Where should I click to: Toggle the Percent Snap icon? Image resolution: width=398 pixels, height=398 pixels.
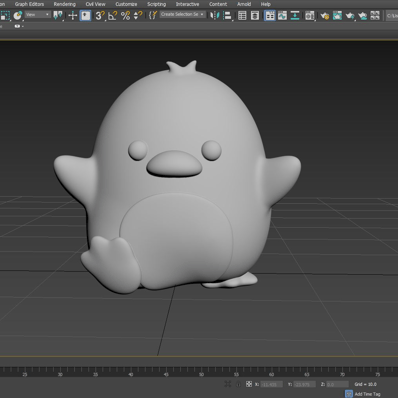(126, 15)
